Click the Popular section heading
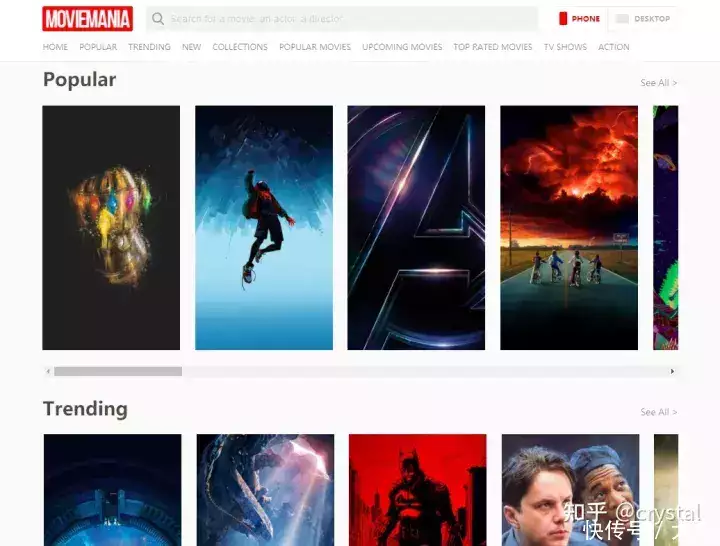The image size is (720, 546). coord(79,80)
